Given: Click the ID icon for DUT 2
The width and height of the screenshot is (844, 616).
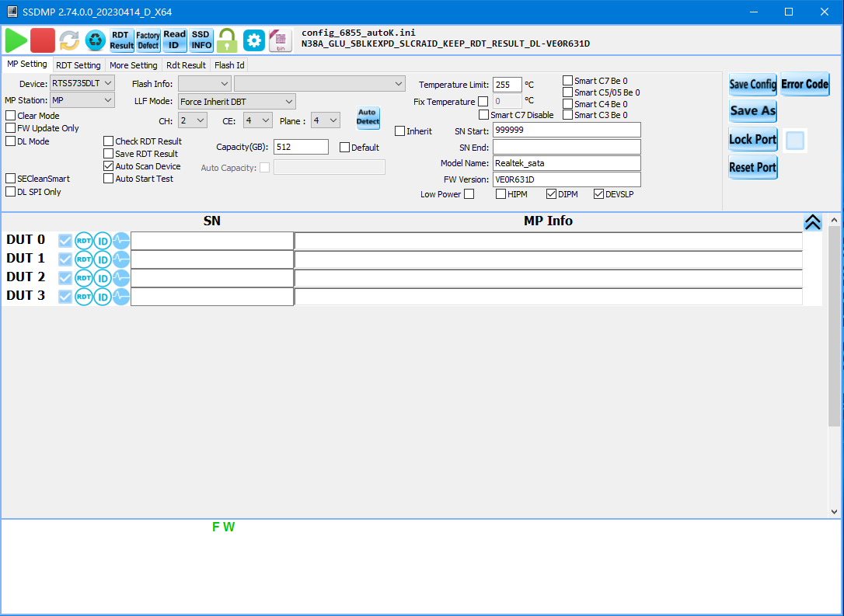Looking at the screenshot, I should [x=103, y=278].
